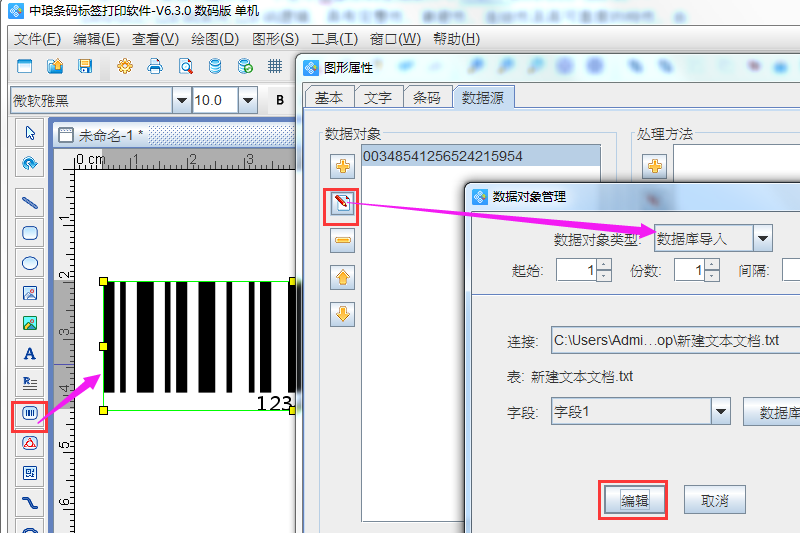The height and width of the screenshot is (533, 800).
Task: Add a new data object with plus icon
Action: click(342, 167)
